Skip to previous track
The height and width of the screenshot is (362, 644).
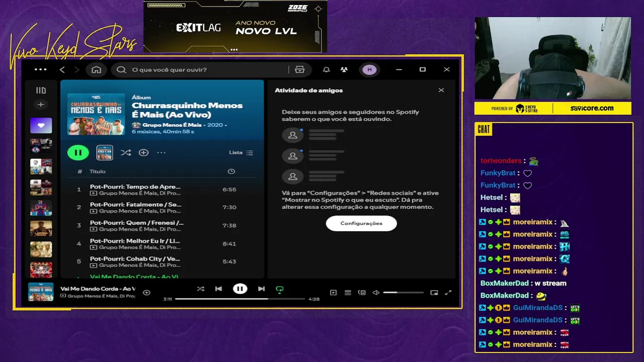coord(218,289)
